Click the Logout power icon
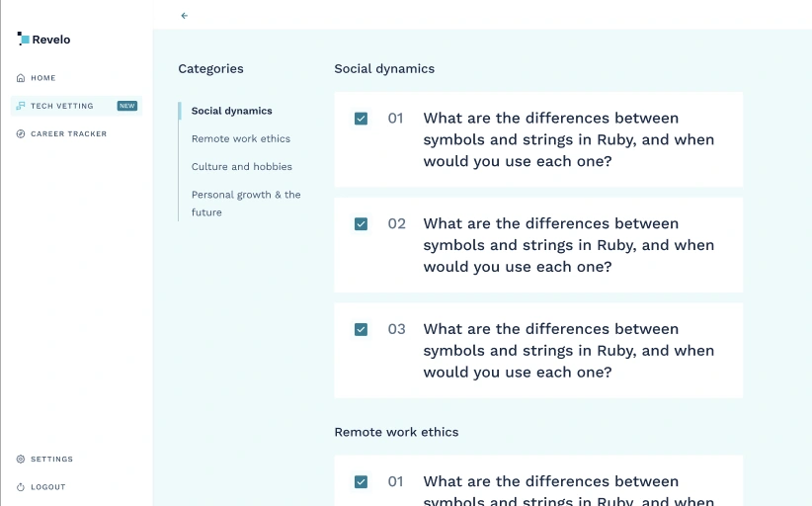Viewport: 812px width, 506px height. click(21, 487)
